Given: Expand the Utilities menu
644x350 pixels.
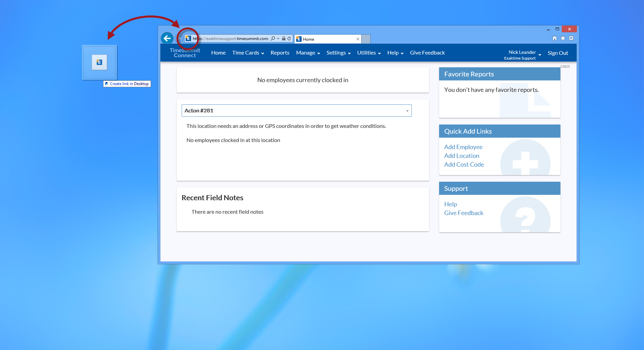Looking at the screenshot, I should point(369,53).
